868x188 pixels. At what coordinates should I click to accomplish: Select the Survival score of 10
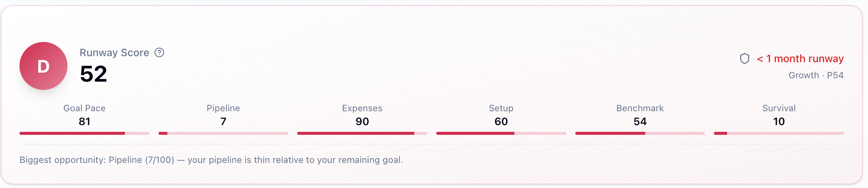click(x=779, y=122)
